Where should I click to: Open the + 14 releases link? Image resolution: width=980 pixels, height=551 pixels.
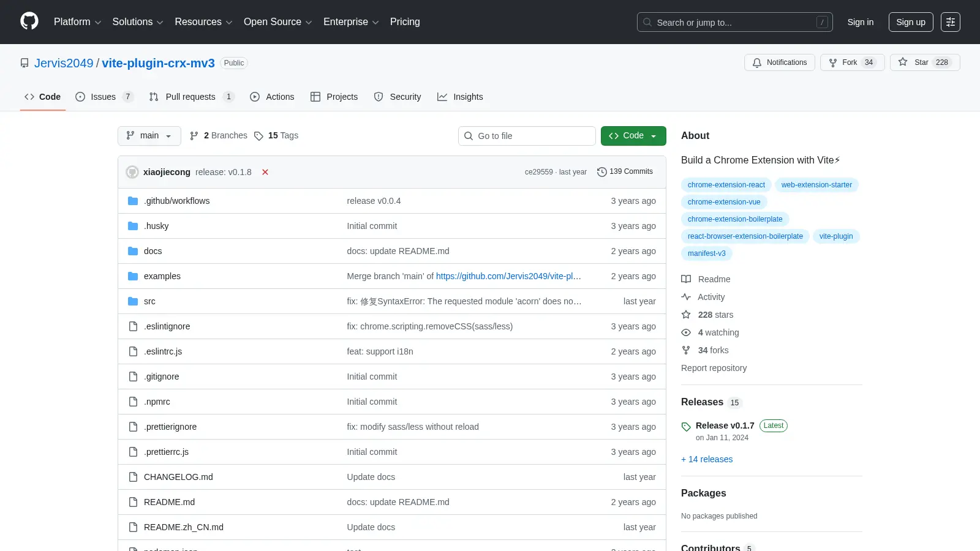pos(707,459)
